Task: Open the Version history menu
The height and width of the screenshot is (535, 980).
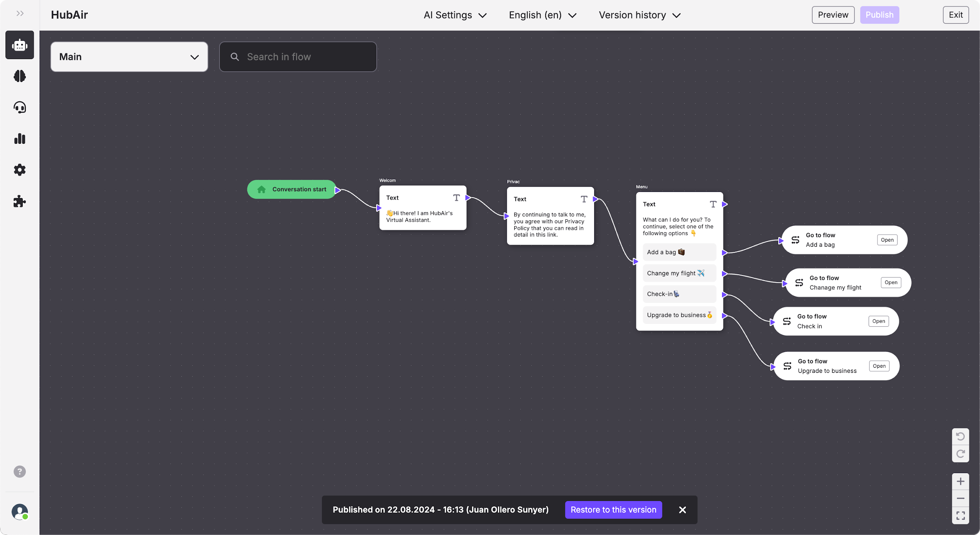Action: 639,15
